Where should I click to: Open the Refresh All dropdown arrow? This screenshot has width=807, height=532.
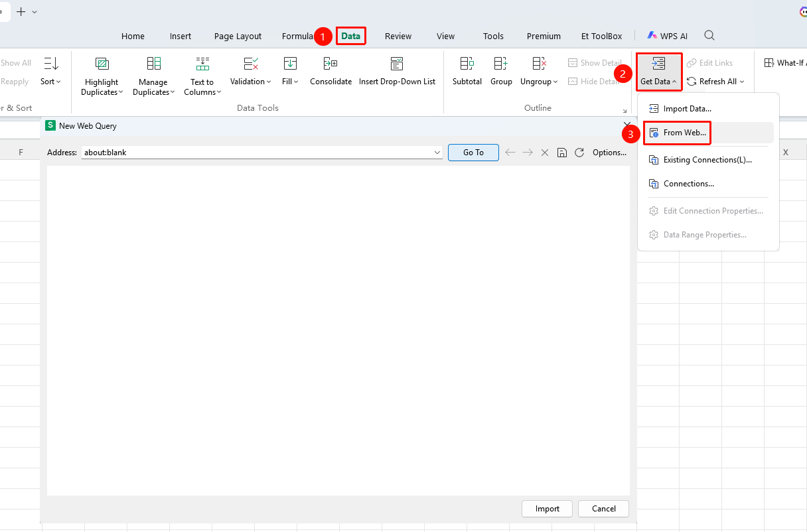pos(742,82)
